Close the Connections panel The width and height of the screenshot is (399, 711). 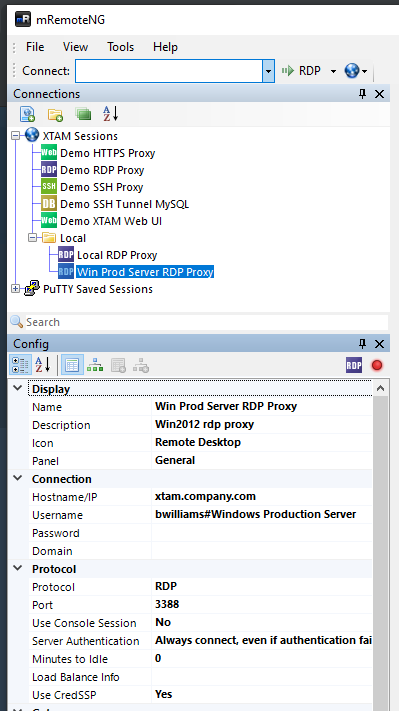[x=380, y=94]
